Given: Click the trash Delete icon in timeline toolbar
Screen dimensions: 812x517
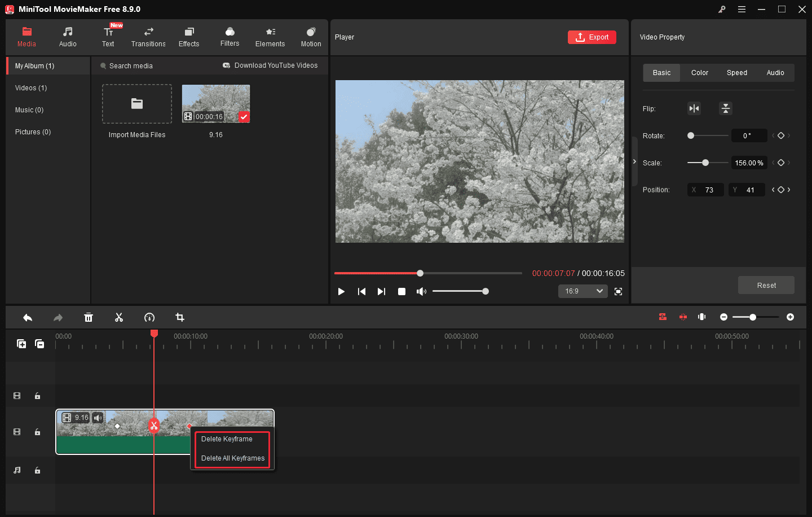Looking at the screenshot, I should [x=89, y=318].
